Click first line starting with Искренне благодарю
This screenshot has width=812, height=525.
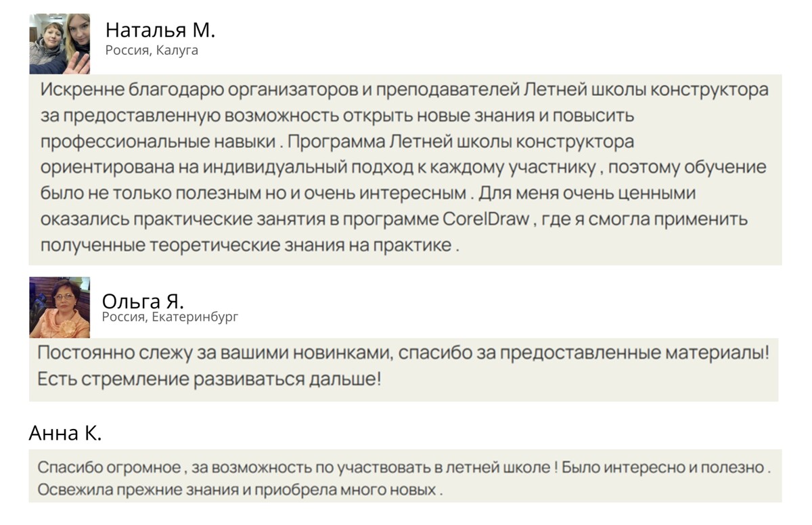[x=405, y=90]
